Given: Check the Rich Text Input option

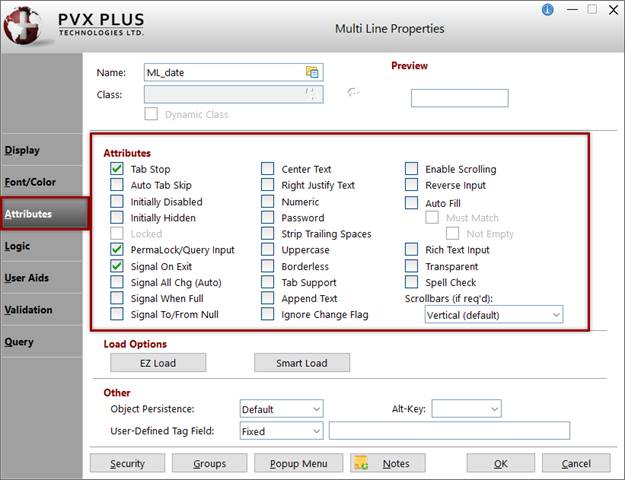Looking at the screenshot, I should (x=411, y=250).
